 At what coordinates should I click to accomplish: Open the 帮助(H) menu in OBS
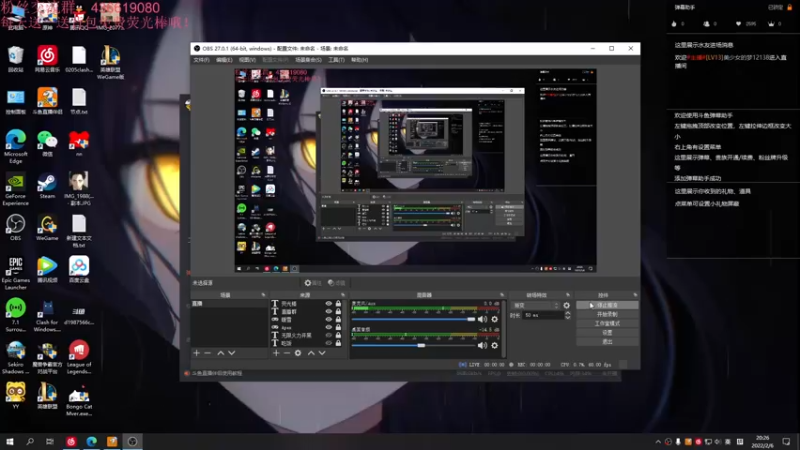point(359,60)
